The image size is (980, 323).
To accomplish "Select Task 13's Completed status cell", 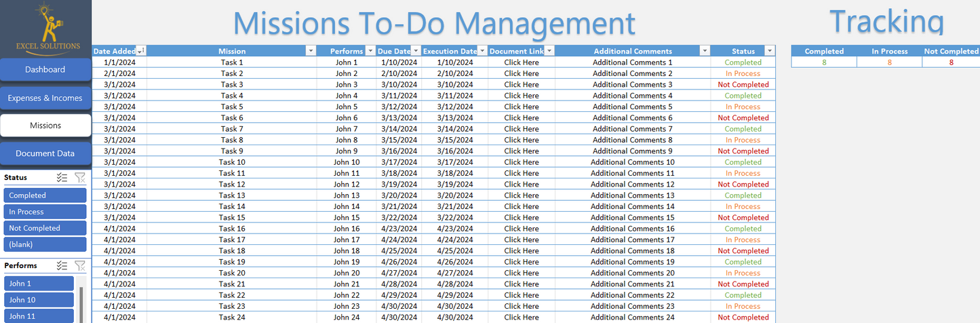I will pos(743,195).
